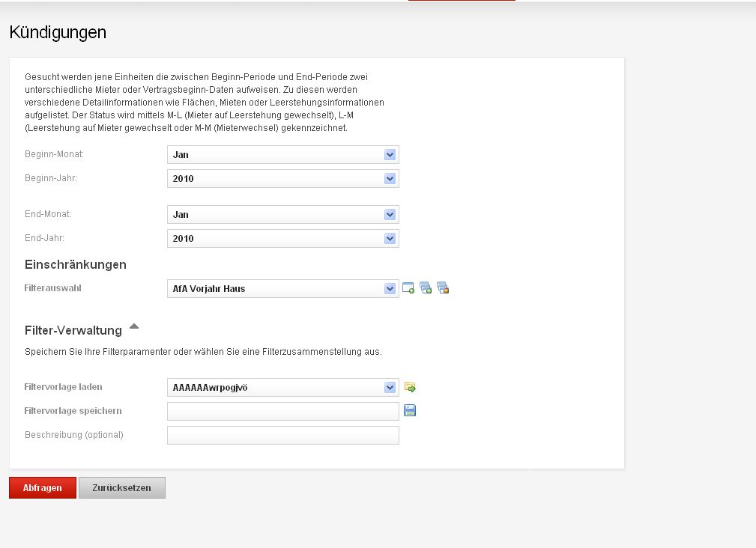The height and width of the screenshot is (548, 756).
Task: Focus the Filtervorlage speichern text field
Action: click(x=282, y=411)
